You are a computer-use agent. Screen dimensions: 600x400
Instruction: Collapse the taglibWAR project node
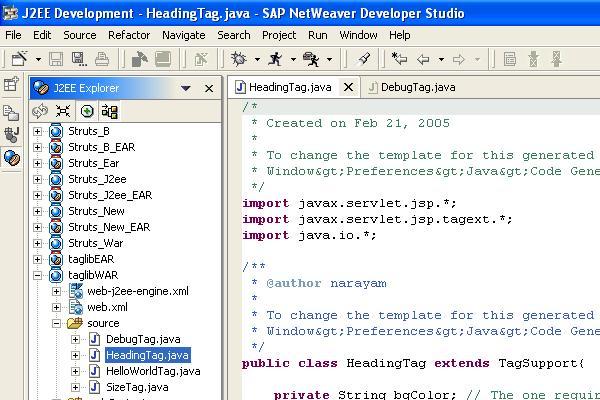(x=39, y=275)
